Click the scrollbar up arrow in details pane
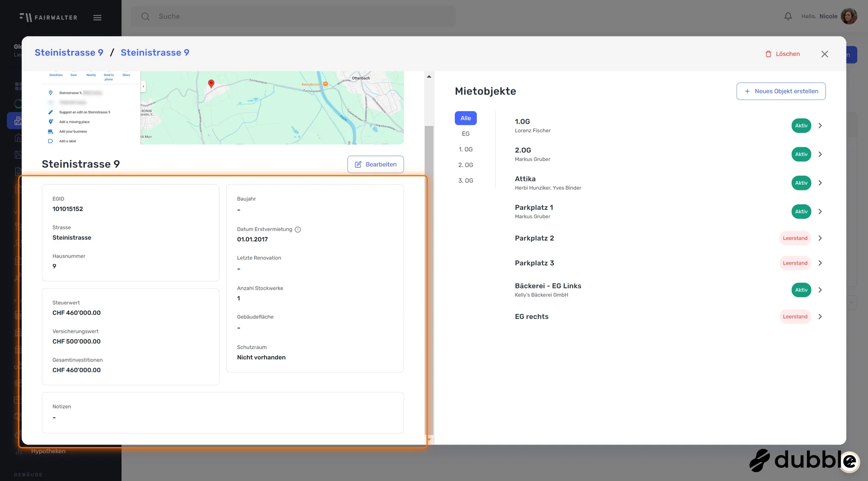The height and width of the screenshot is (481, 868). (429, 77)
